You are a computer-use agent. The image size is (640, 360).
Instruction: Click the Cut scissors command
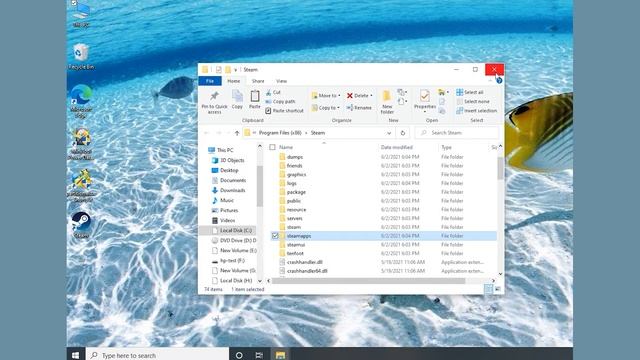273,92
